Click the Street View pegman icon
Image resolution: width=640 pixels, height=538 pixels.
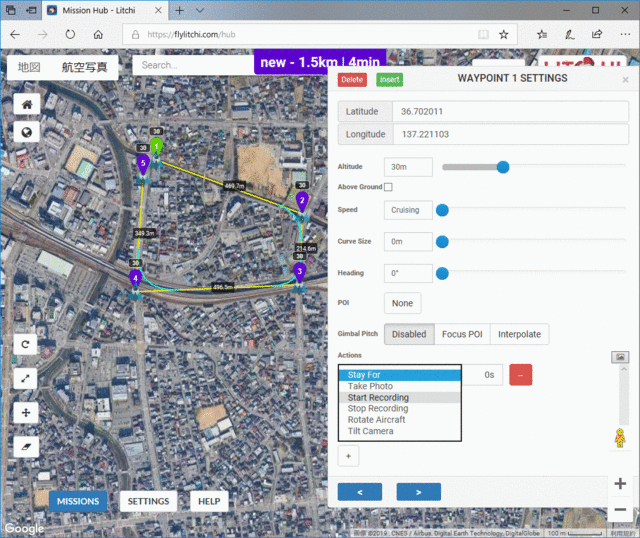coord(620,438)
